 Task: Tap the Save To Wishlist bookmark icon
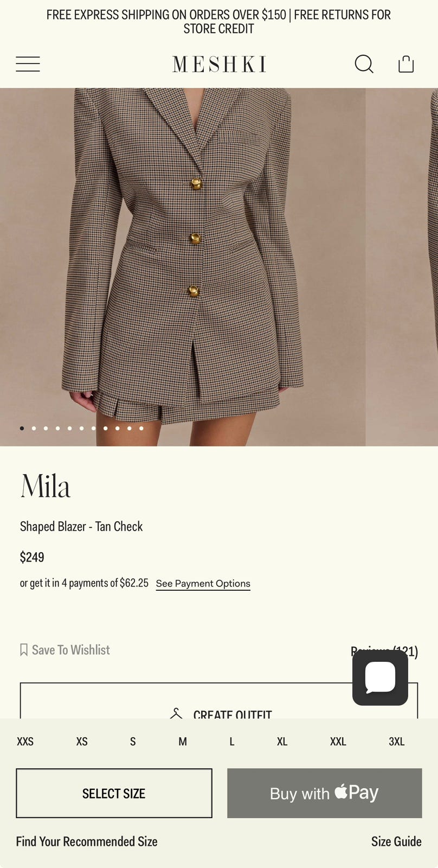click(24, 650)
